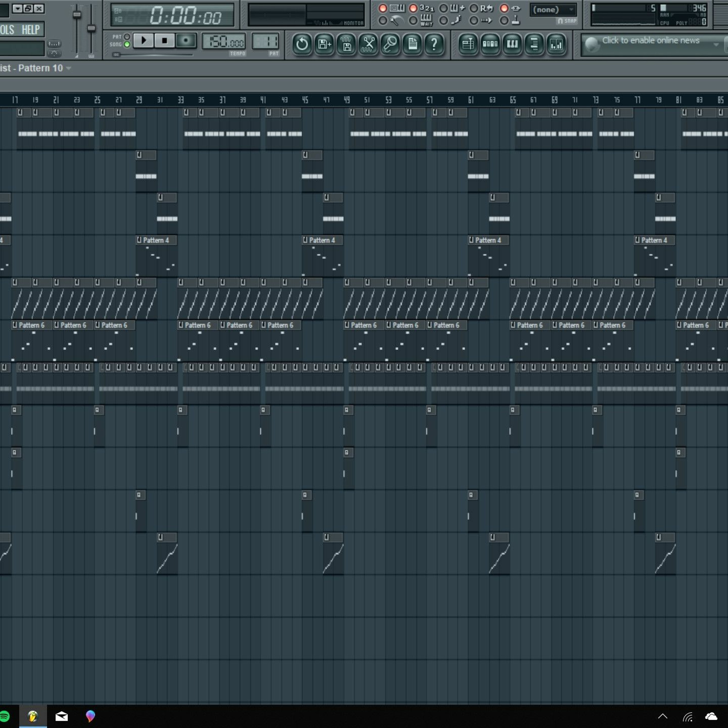
Task: Open the undo history button
Action: coord(302,44)
